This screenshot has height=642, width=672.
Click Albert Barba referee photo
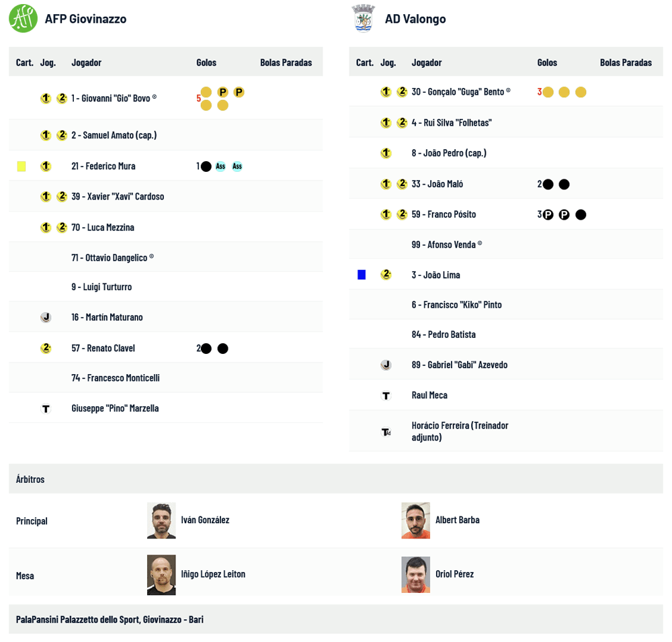pyautogui.click(x=415, y=520)
